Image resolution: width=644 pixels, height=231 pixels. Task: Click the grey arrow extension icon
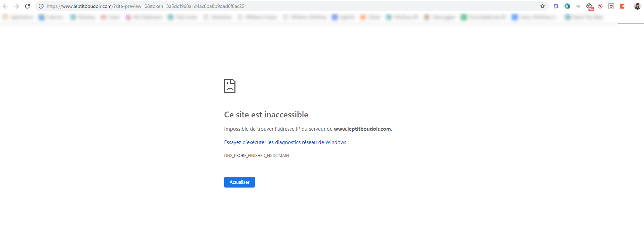[578, 6]
